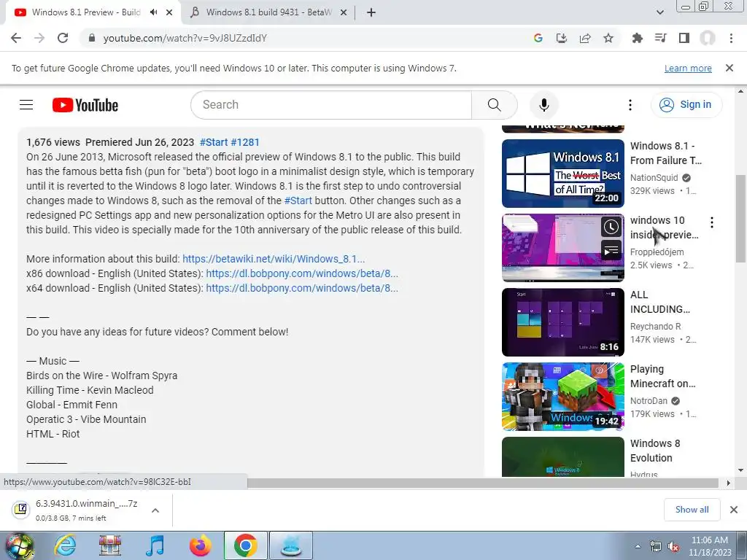Close the BetaWiki tab
Viewport: 747px width, 560px height.
[x=344, y=12]
